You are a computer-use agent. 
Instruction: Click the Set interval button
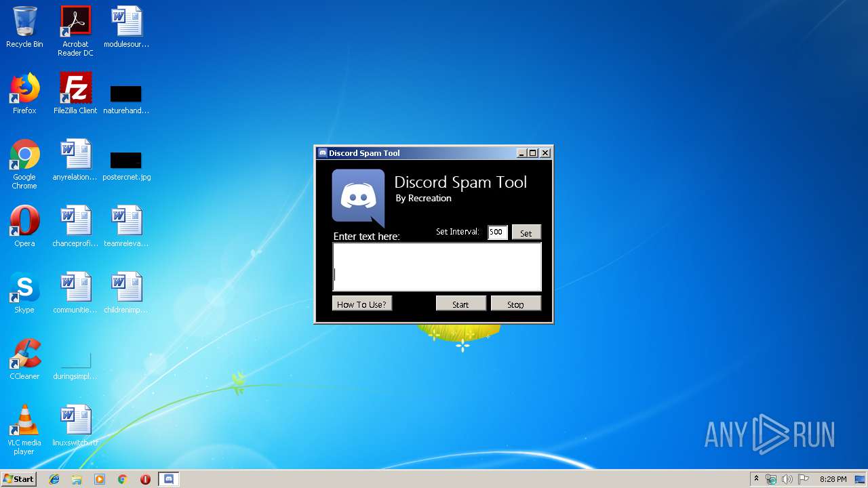[526, 232]
